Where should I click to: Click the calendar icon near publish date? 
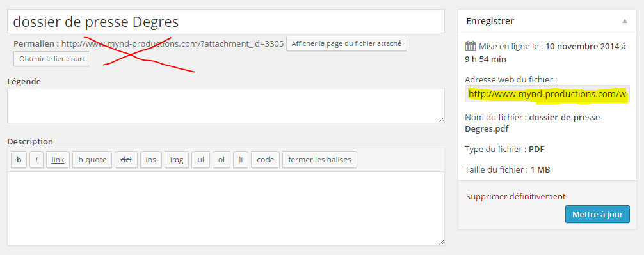click(471, 46)
